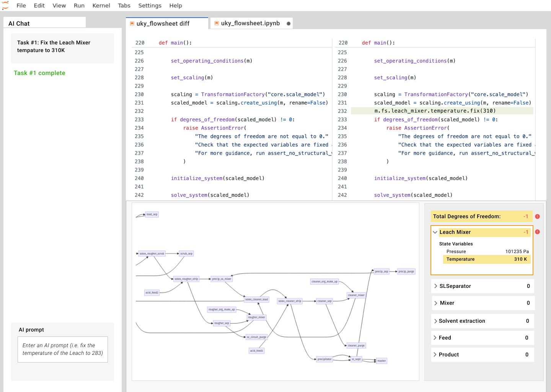Open the Kernel menu

(x=101, y=6)
